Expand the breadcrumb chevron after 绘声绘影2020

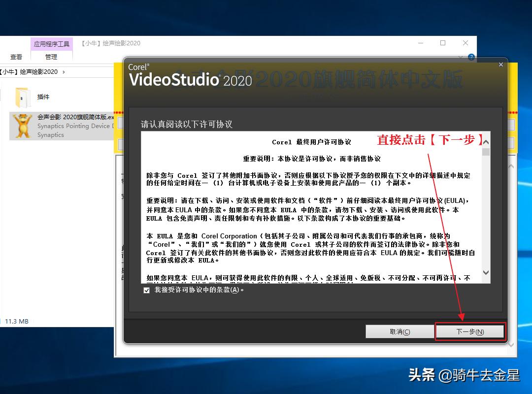[64, 72]
